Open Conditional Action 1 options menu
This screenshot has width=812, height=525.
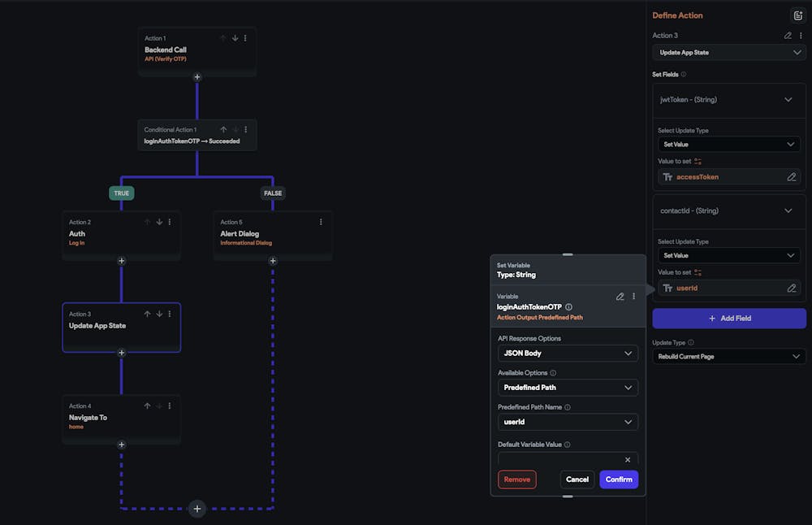[245, 129]
